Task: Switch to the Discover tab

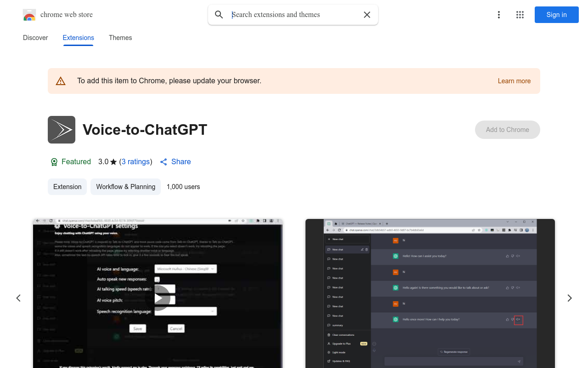Action: 35,38
